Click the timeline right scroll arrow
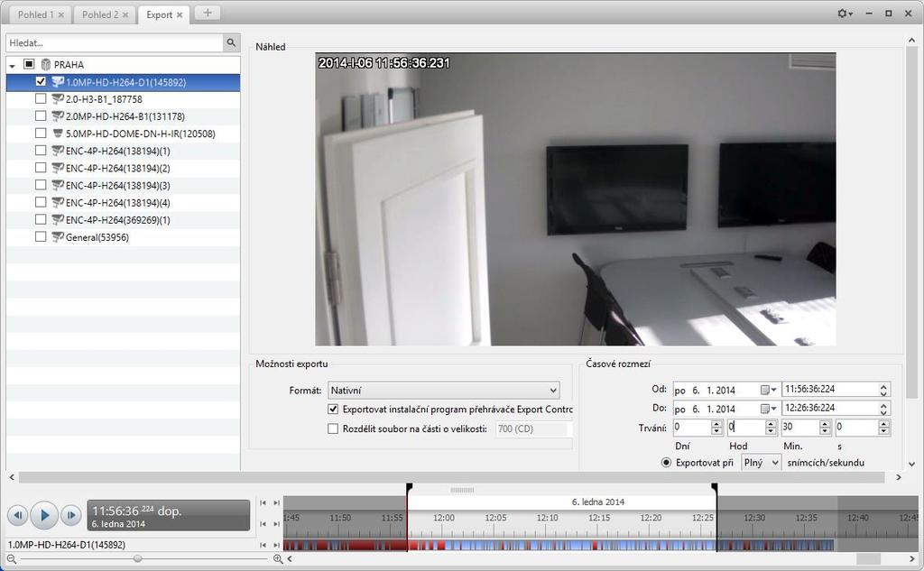 tap(911, 558)
